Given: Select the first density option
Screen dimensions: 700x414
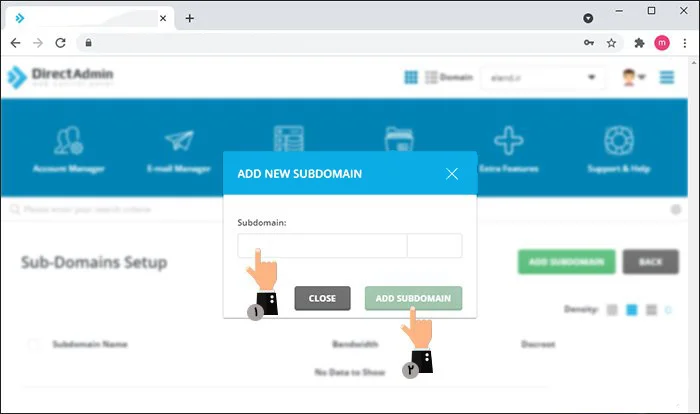Looking at the screenshot, I should click(612, 310).
